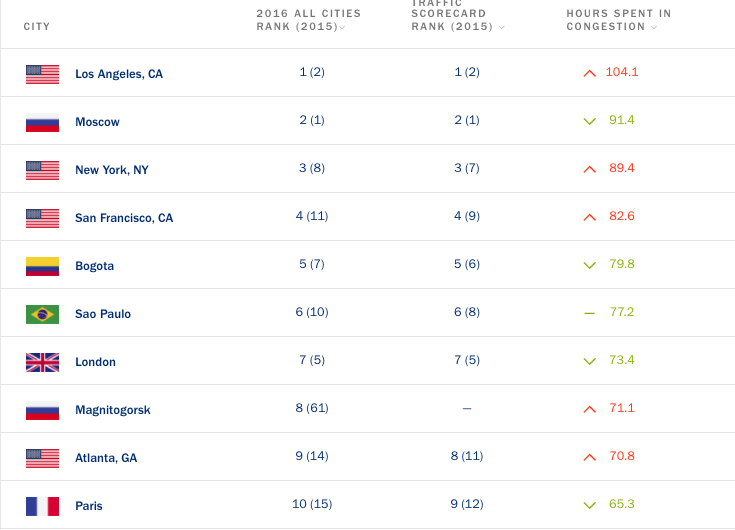Click the 104.1 hours congestion value

click(x=622, y=72)
